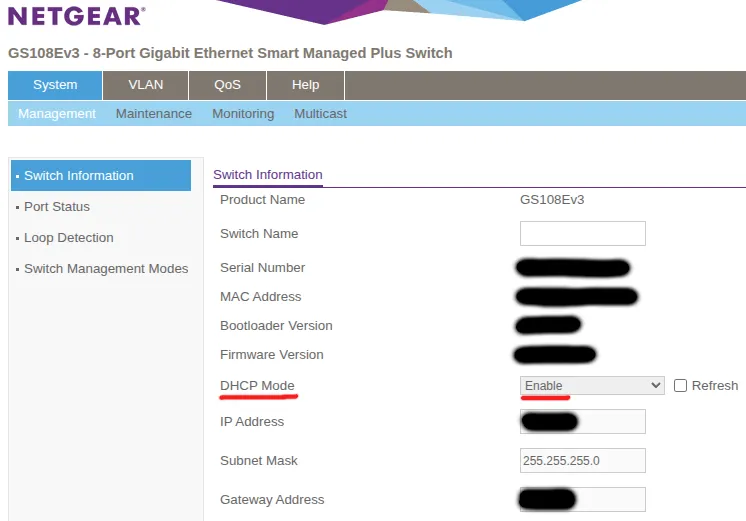This screenshot has height=521, width=746.
Task: Open Loop Detection in the sidebar
Action: [x=69, y=237]
